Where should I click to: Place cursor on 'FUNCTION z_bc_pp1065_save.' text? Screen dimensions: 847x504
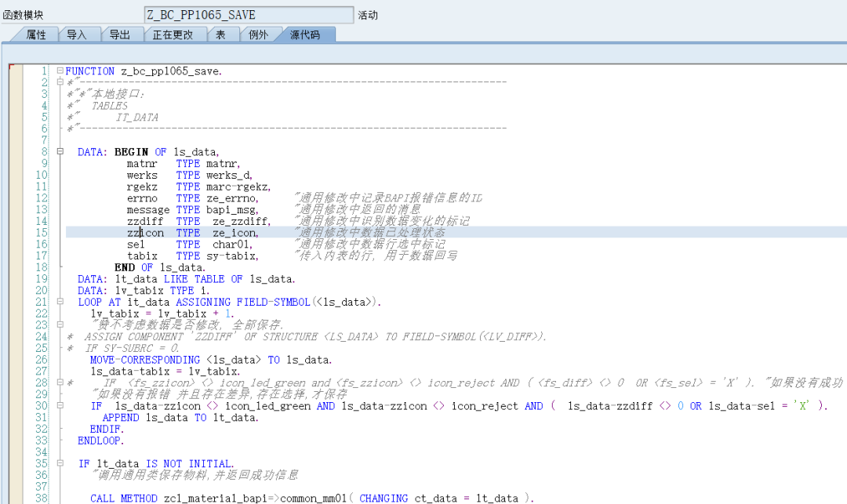144,71
